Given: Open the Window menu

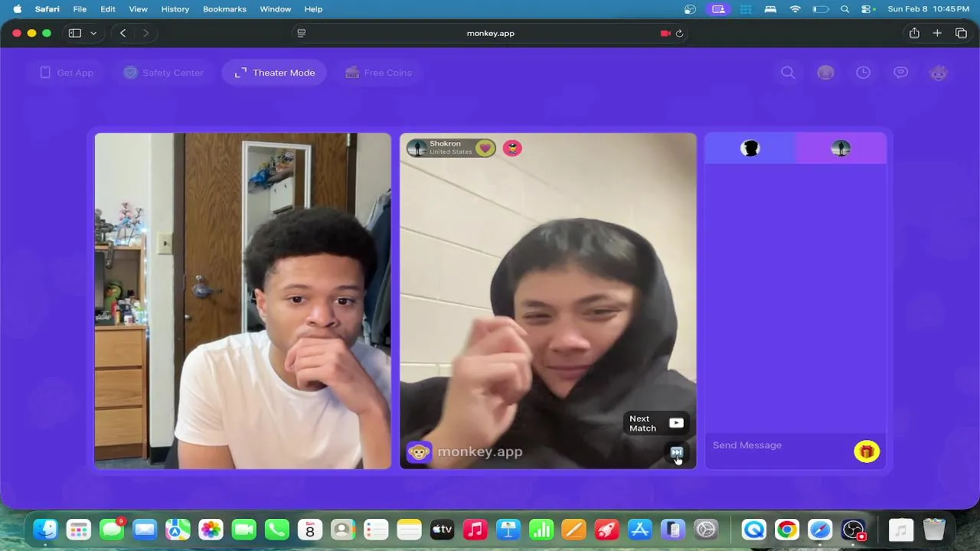Looking at the screenshot, I should 276,9.
